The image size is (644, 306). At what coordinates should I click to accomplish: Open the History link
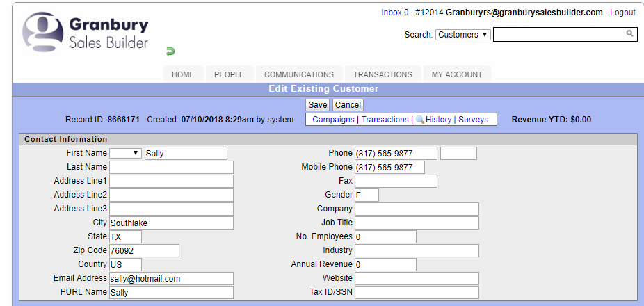point(438,120)
